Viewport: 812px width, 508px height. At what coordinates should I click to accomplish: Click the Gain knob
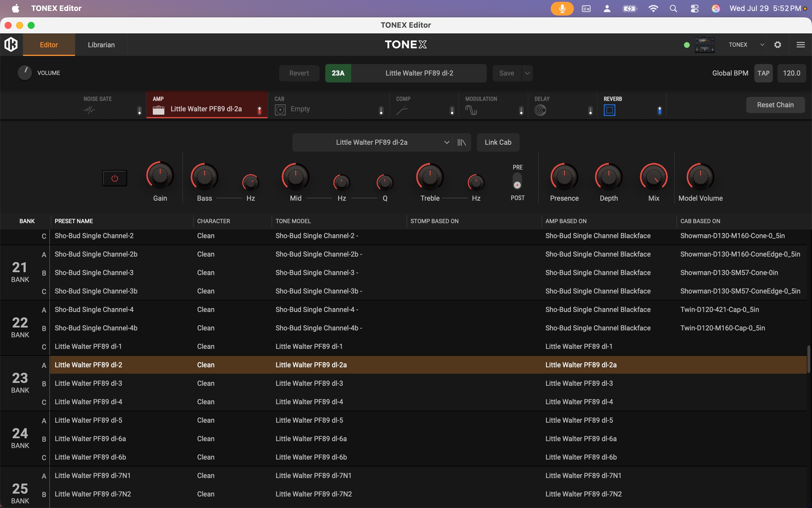[160, 175]
